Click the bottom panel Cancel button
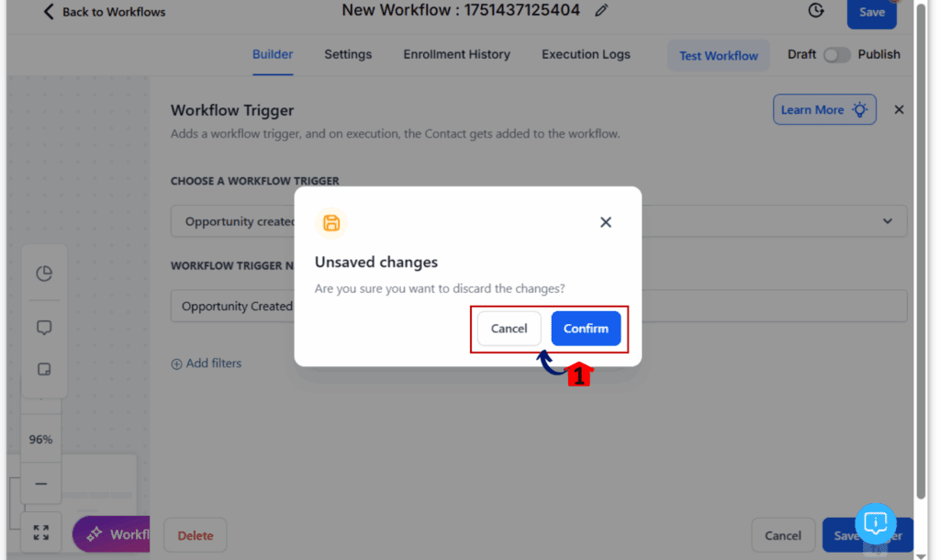940x560 pixels. (783, 535)
